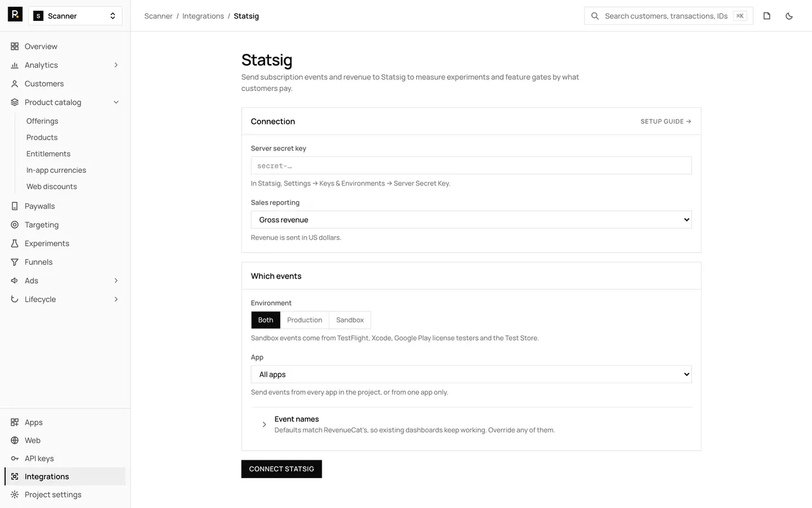Click the Web globe icon

[x=15, y=441]
